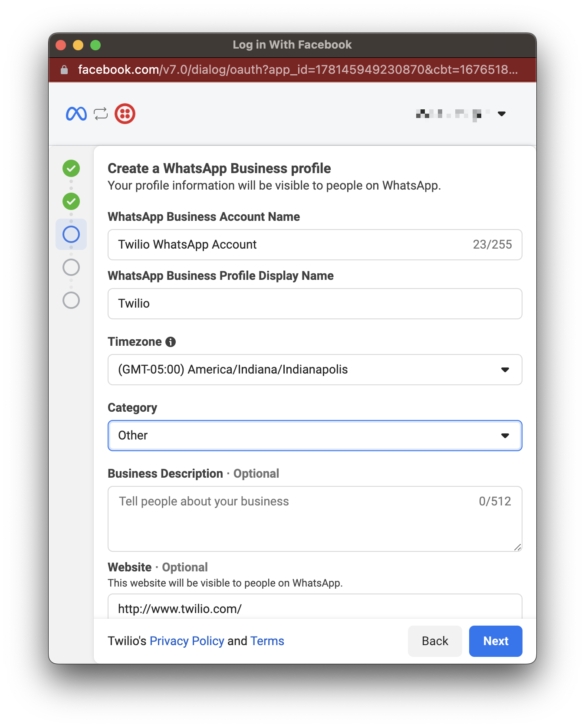Click the sync arrows icon between logos

point(101,114)
